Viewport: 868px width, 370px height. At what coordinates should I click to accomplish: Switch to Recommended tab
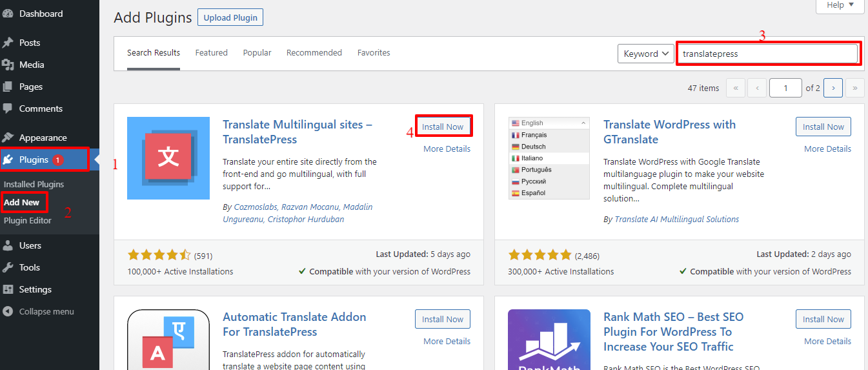314,53
